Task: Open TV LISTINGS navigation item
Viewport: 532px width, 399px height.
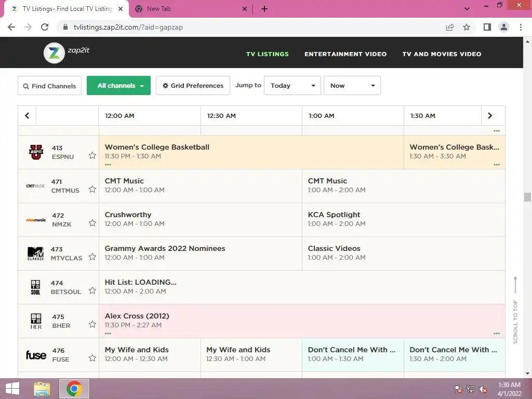Action: pos(268,54)
